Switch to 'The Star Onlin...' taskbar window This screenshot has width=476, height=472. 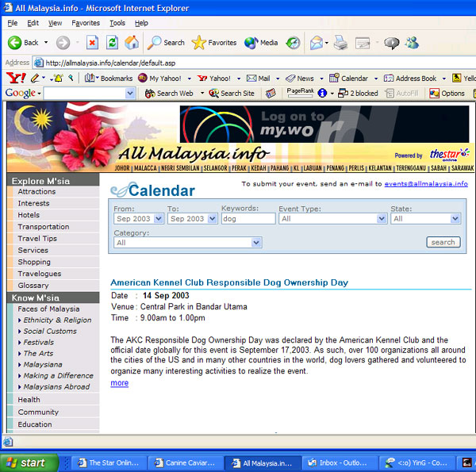[x=109, y=463]
